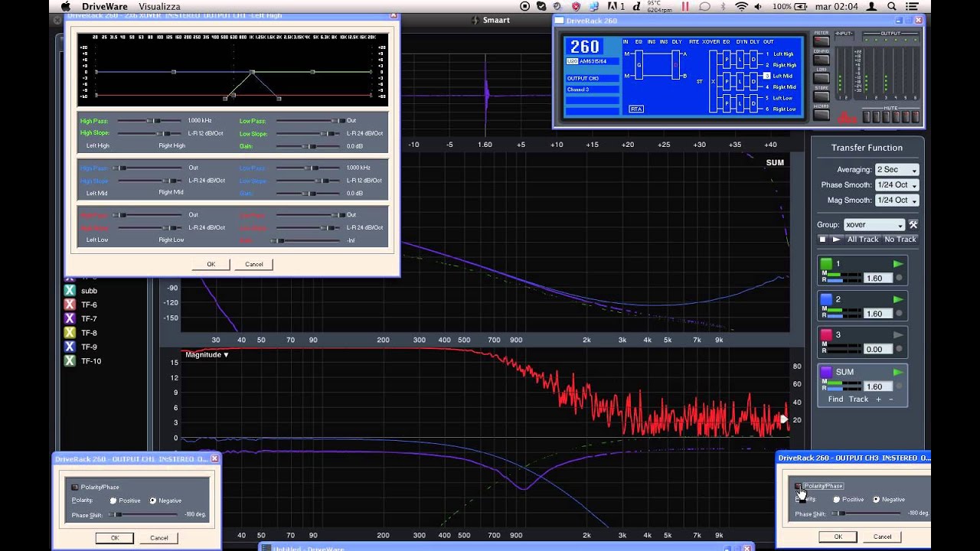The width and height of the screenshot is (980, 551).
Task: Click green play arrow for measurement 2
Action: coord(898,299)
